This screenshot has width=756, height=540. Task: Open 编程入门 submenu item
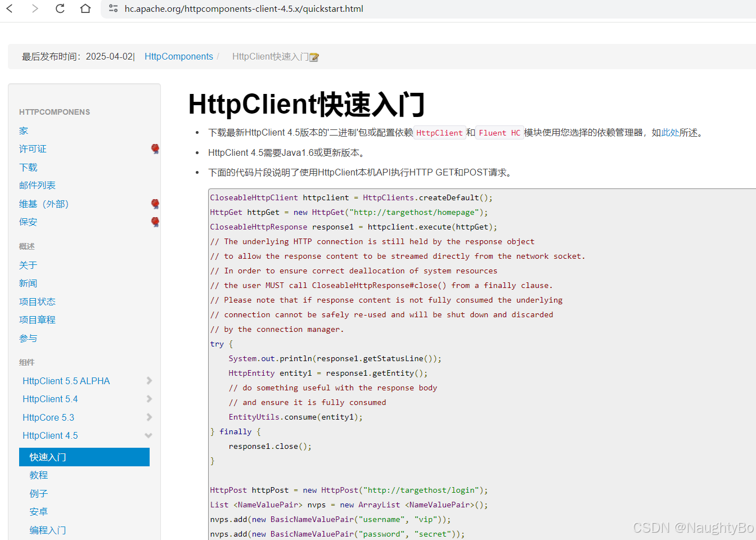pos(48,530)
